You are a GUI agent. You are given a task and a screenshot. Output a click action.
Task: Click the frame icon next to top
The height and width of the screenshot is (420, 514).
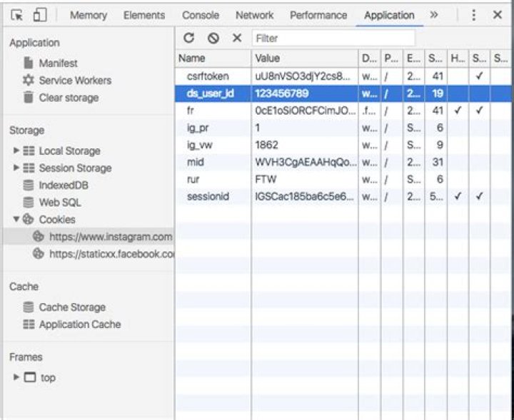pos(30,377)
